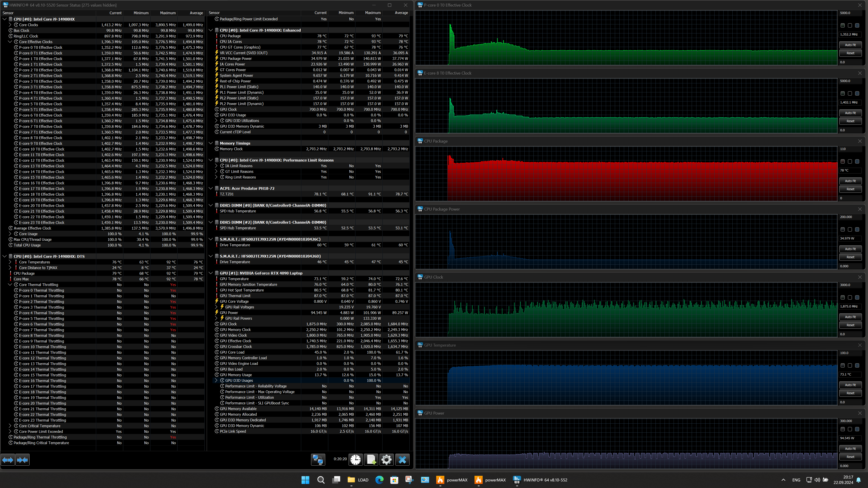Toggle leftmost checkbox in GPU Clock graph
The image size is (868, 488).
pyautogui.click(x=842, y=297)
